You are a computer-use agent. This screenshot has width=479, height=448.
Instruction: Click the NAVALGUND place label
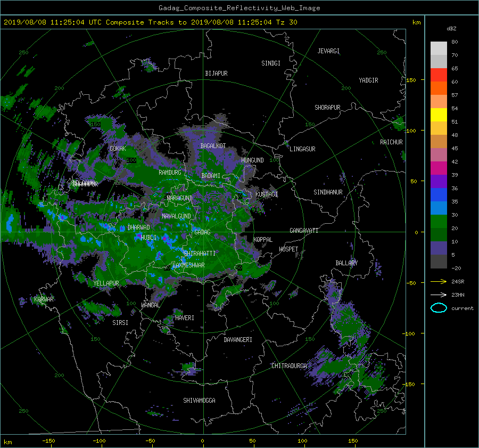tap(176, 216)
